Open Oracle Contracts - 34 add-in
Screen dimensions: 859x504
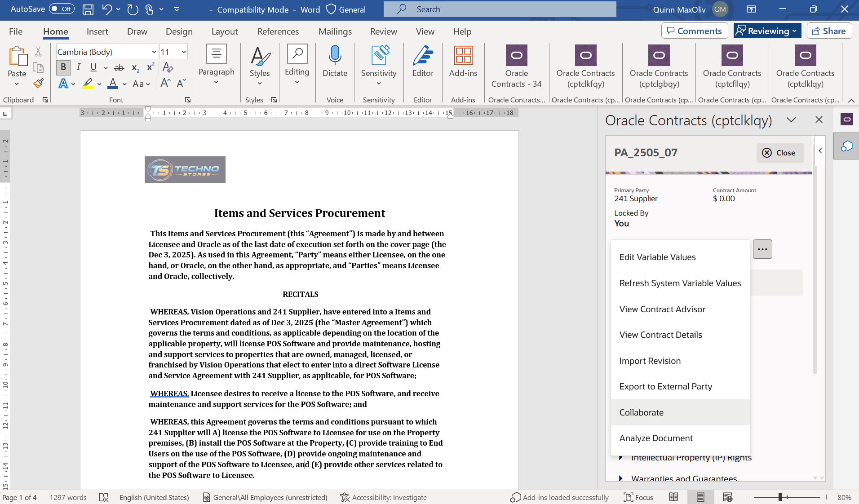pyautogui.click(x=517, y=66)
